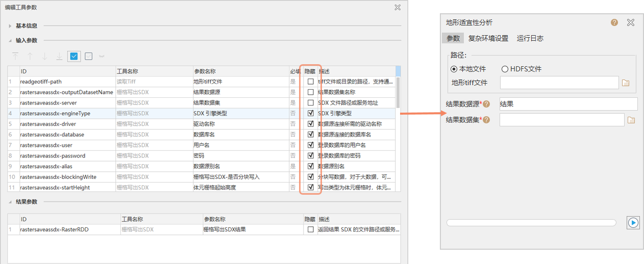
Task: Click the move-down arrow icon
Action: point(45,56)
